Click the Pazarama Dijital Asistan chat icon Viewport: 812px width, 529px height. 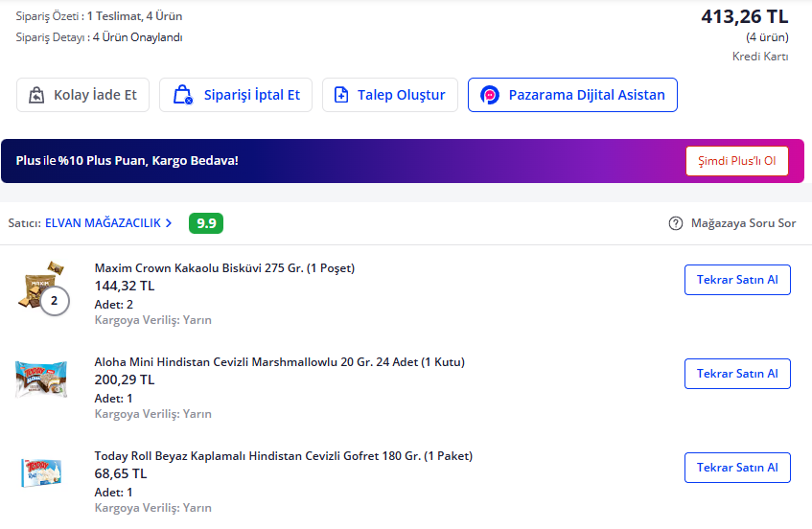pyautogui.click(x=490, y=95)
